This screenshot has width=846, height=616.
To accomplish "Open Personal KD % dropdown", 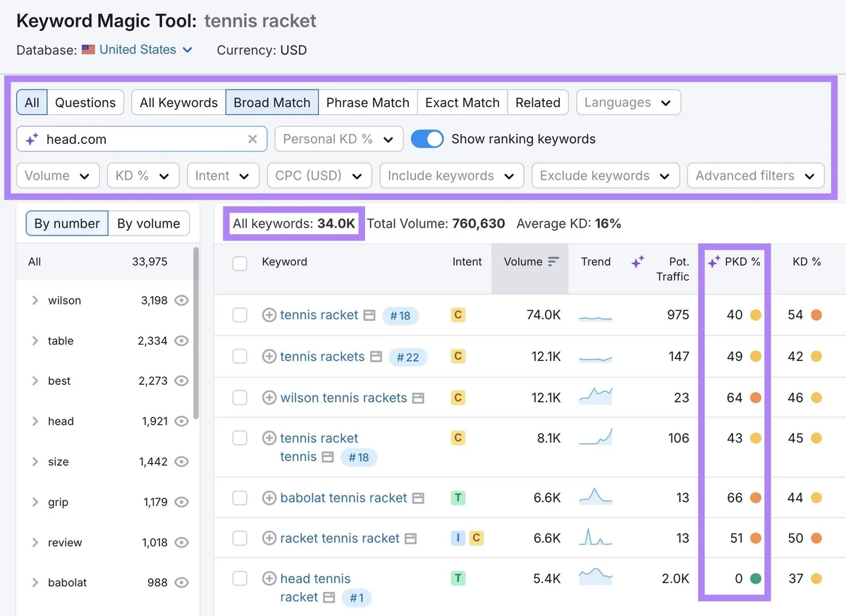I will pos(339,139).
